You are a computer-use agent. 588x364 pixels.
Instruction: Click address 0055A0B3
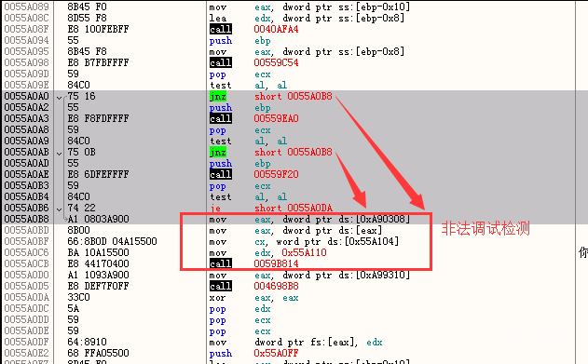[27, 185]
